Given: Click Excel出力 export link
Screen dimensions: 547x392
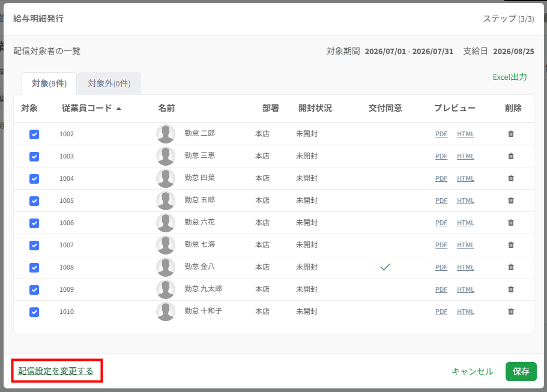Looking at the screenshot, I should coord(510,77).
